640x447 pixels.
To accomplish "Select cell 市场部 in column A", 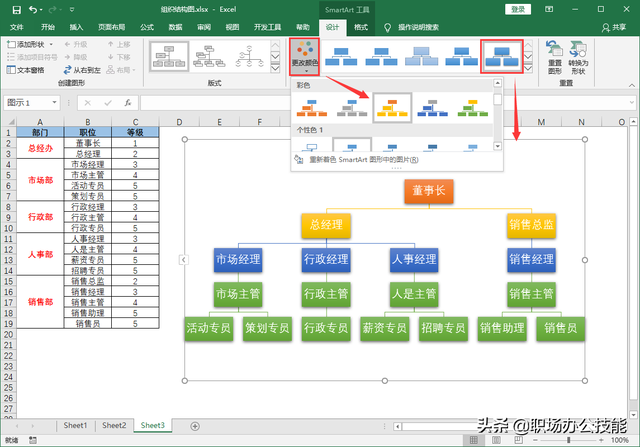I will pos(40,180).
